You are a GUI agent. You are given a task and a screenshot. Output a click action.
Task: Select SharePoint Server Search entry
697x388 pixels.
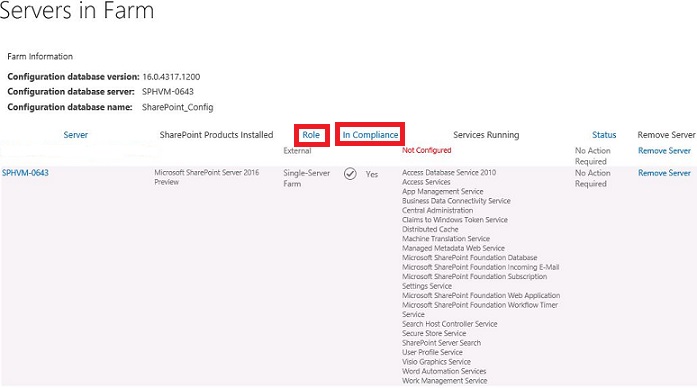(x=441, y=343)
